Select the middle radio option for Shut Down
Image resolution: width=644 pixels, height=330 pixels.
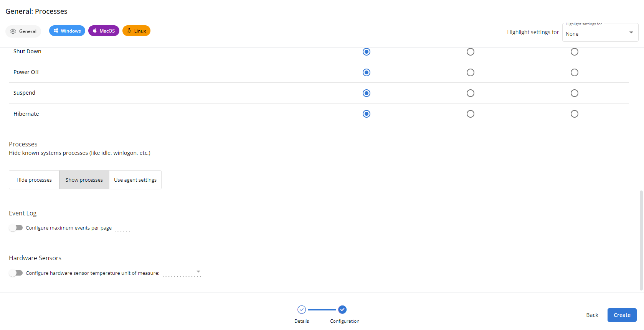click(x=470, y=51)
